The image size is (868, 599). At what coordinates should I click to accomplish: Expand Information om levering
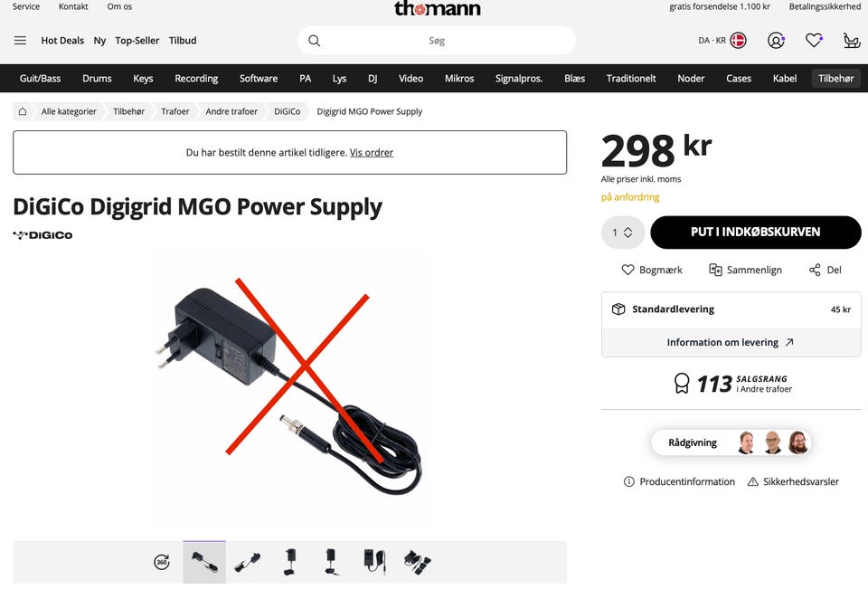(731, 342)
